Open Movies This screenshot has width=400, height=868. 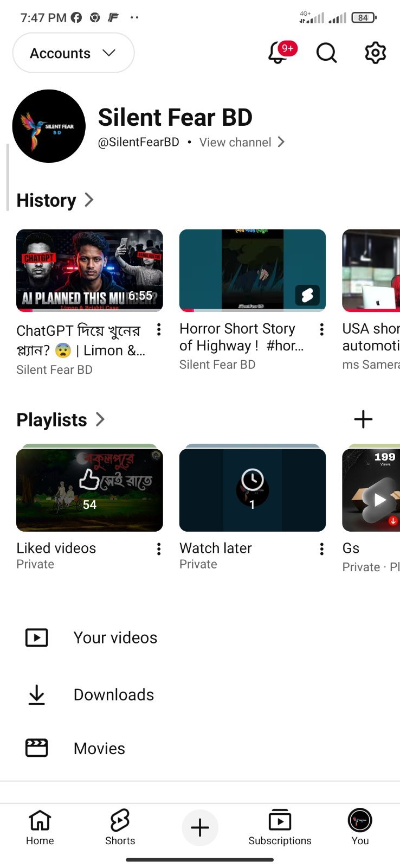200,749
